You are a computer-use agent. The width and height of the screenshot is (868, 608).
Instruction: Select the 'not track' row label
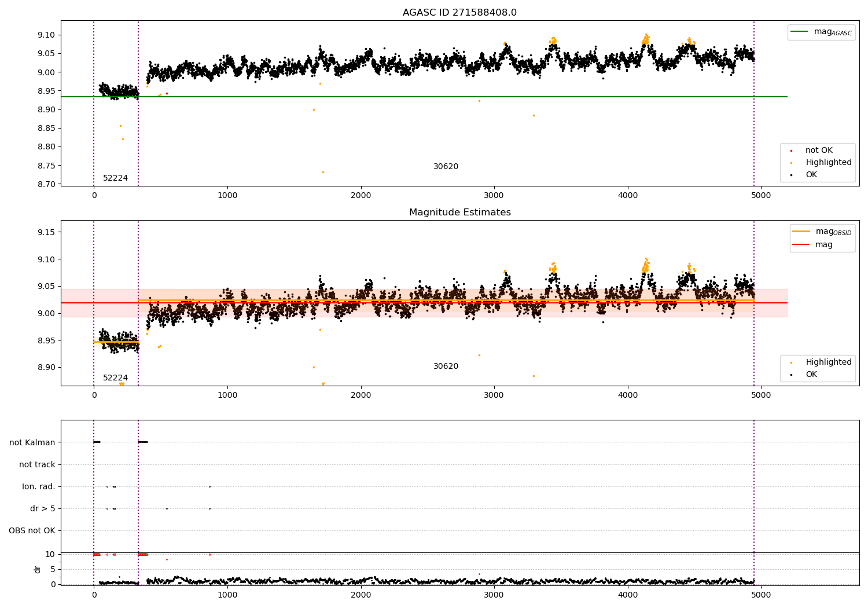pos(37,464)
